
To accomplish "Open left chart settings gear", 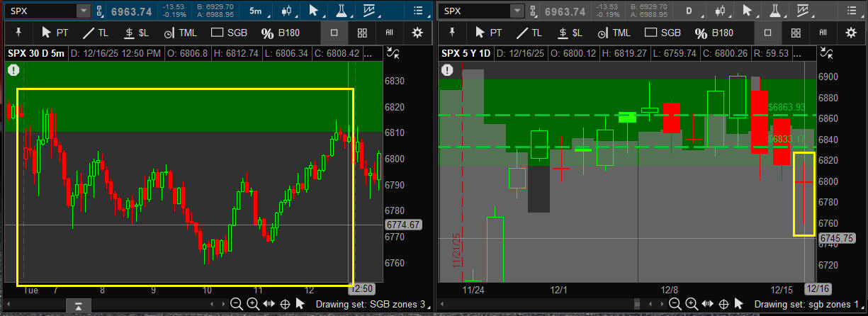I will click(417, 33).
